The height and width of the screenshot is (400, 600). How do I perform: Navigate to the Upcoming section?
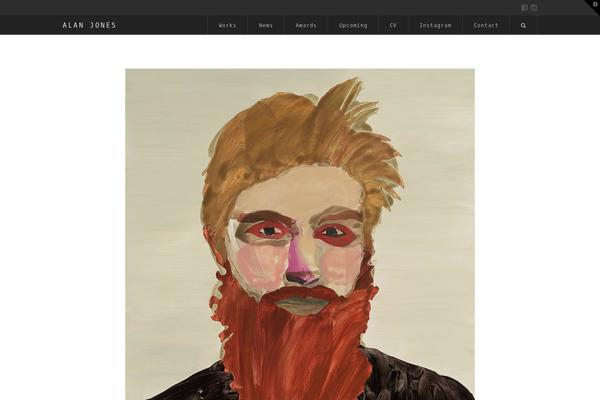(x=353, y=25)
